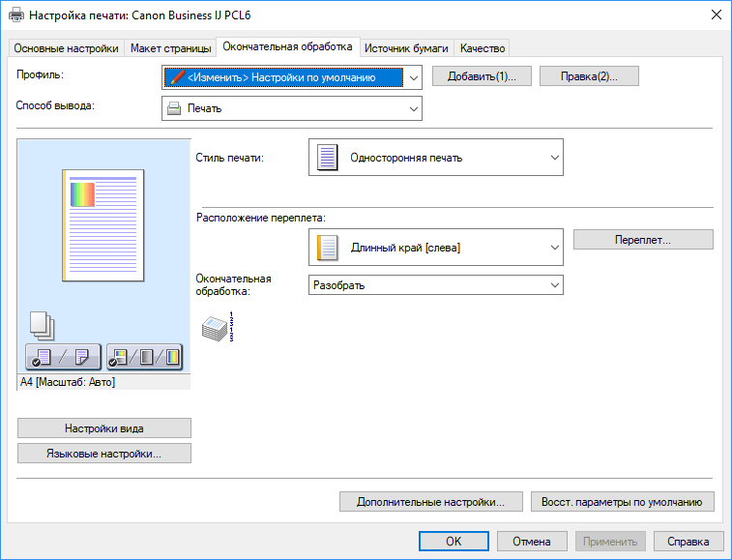Click the Правка(2)... button
This screenshot has width=732, height=560.
(x=589, y=76)
